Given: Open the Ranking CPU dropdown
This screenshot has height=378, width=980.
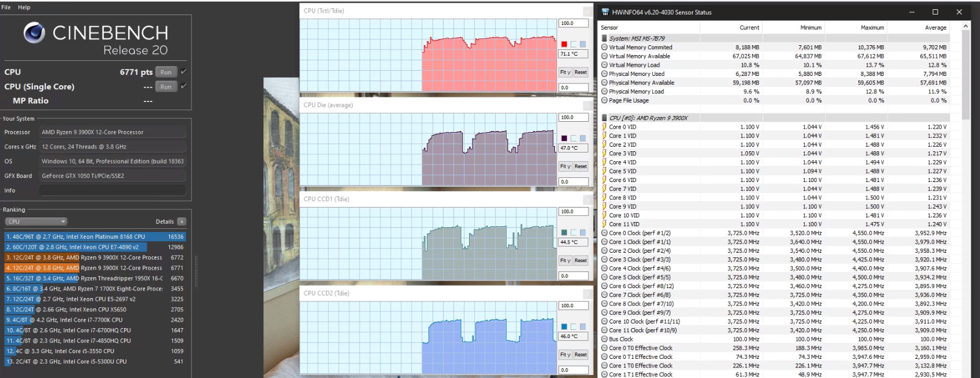Looking at the screenshot, I should pyautogui.click(x=37, y=221).
